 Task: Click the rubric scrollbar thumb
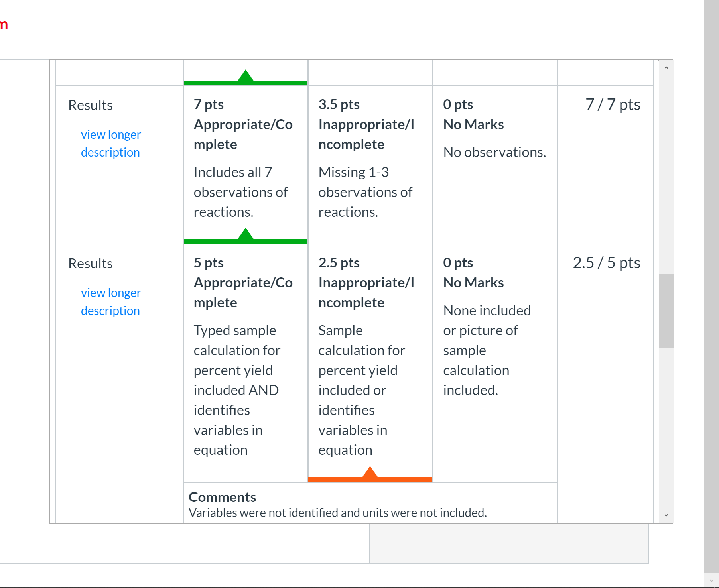[x=666, y=311]
